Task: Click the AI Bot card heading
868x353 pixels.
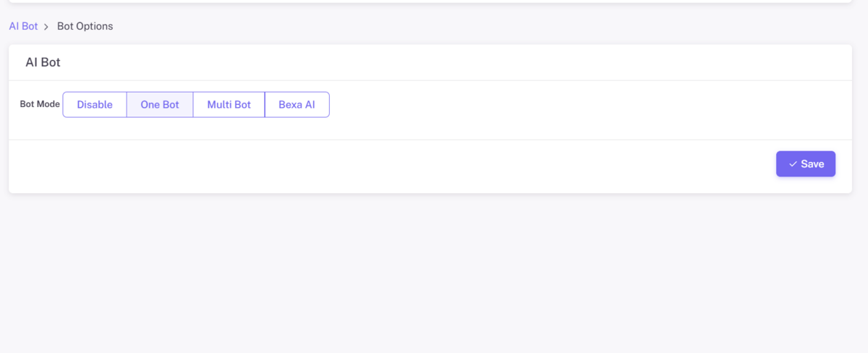Action: [x=43, y=62]
